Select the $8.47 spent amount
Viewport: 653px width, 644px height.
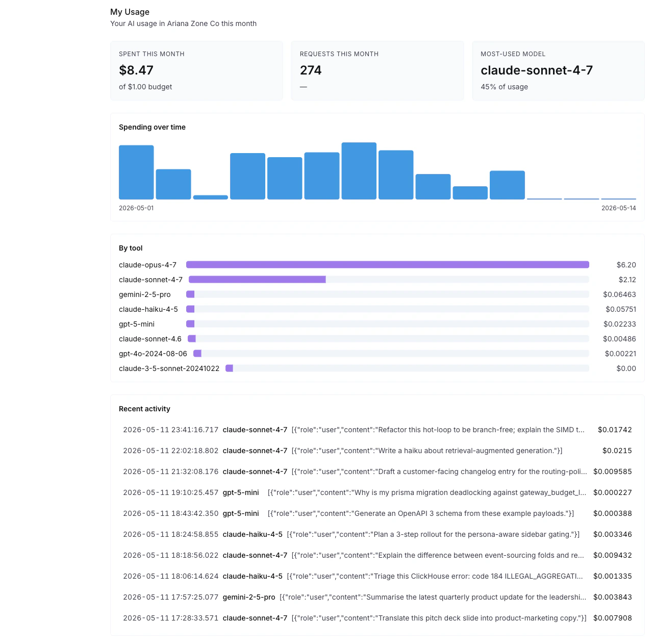point(136,70)
